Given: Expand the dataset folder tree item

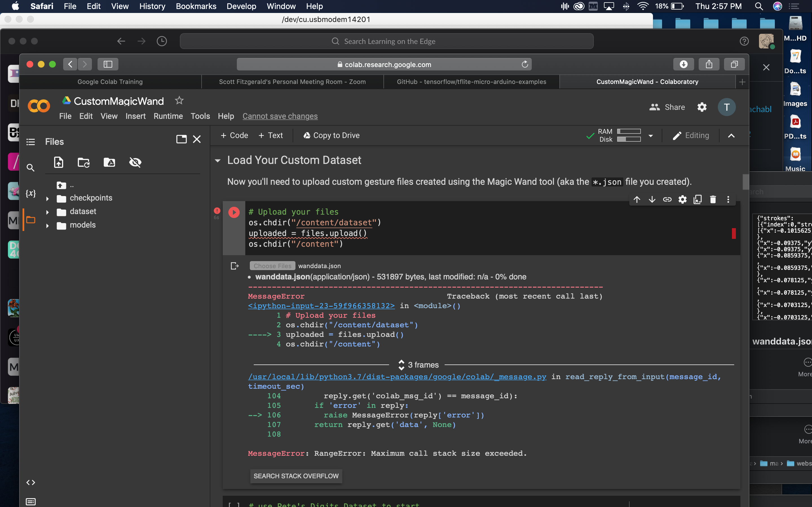Looking at the screenshot, I should (x=47, y=212).
